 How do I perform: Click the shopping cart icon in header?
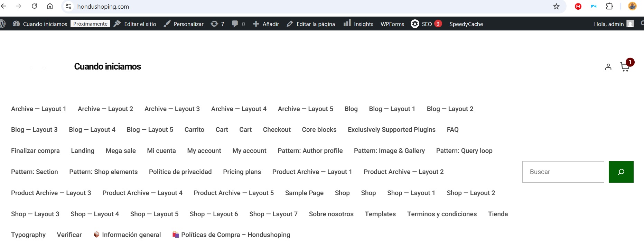[625, 67]
